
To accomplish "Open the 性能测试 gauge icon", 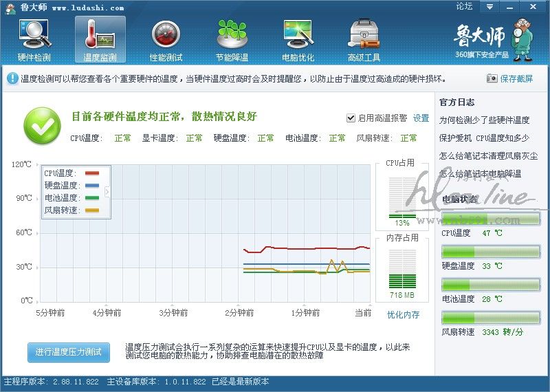I will (x=166, y=33).
